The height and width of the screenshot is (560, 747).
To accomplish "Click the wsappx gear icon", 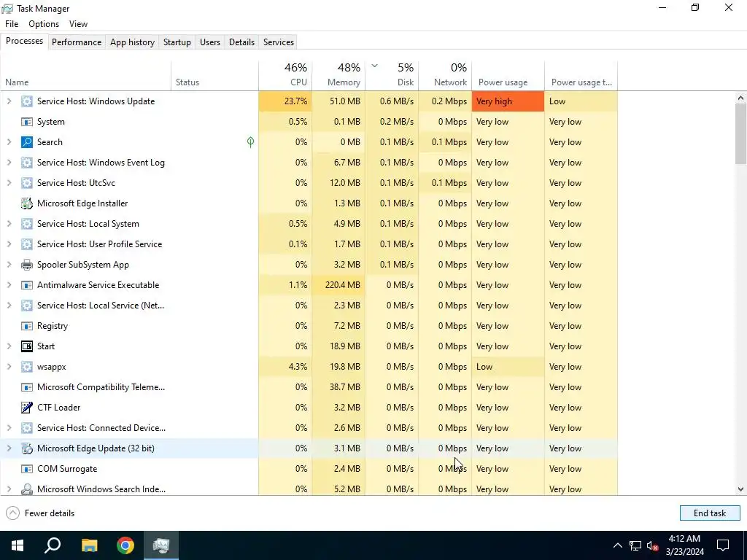I will tap(27, 367).
